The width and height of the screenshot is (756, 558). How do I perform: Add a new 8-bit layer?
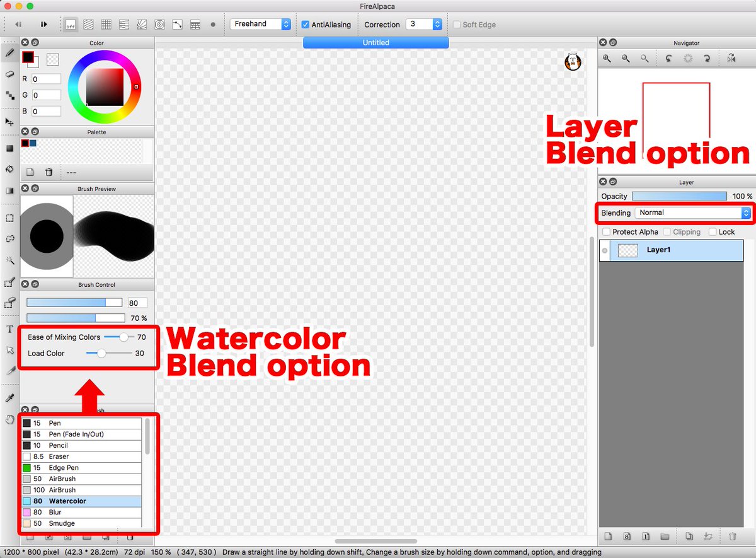point(627,536)
